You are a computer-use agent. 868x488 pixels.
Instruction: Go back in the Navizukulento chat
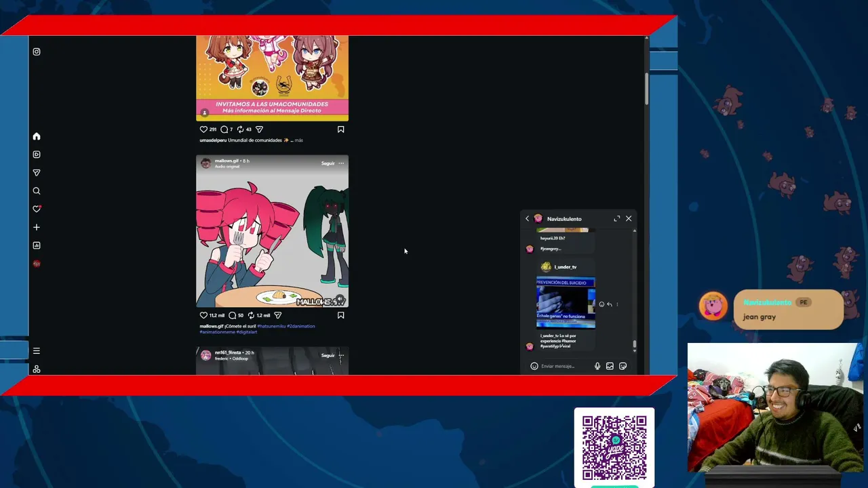[528, 219]
